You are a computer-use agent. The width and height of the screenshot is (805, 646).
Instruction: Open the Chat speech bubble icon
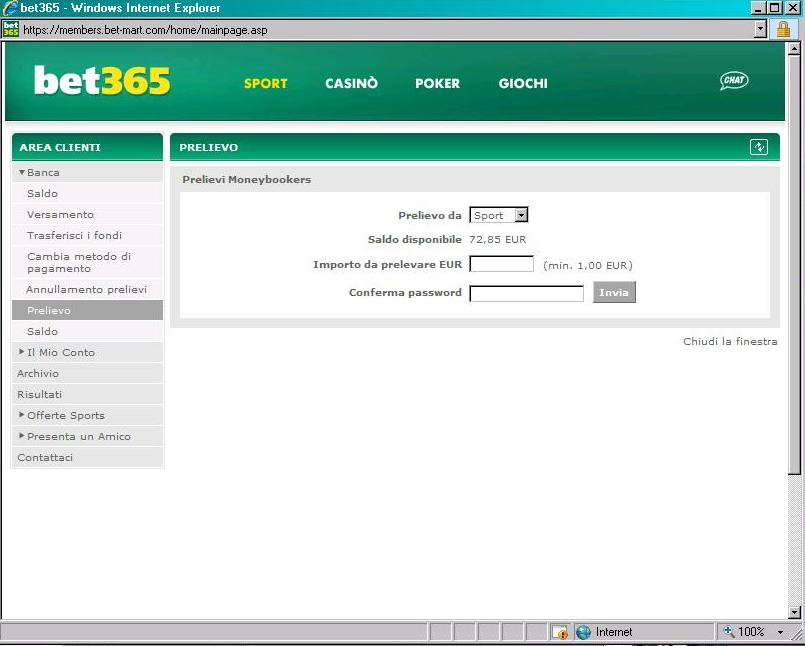[x=734, y=81]
